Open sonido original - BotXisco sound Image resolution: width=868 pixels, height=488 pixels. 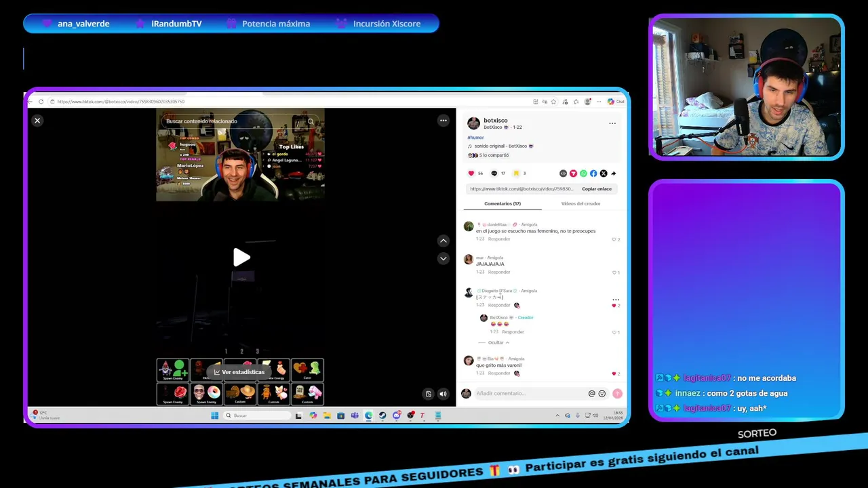pyautogui.click(x=500, y=146)
